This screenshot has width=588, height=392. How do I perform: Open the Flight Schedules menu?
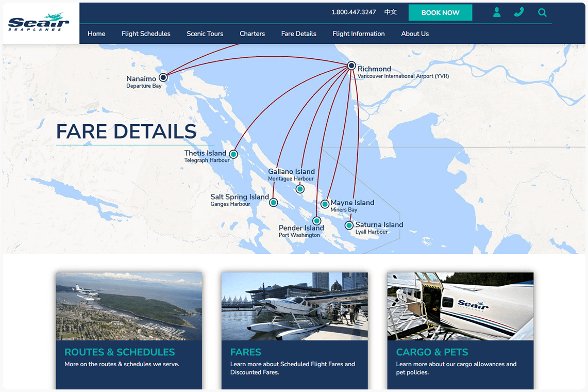click(x=146, y=34)
